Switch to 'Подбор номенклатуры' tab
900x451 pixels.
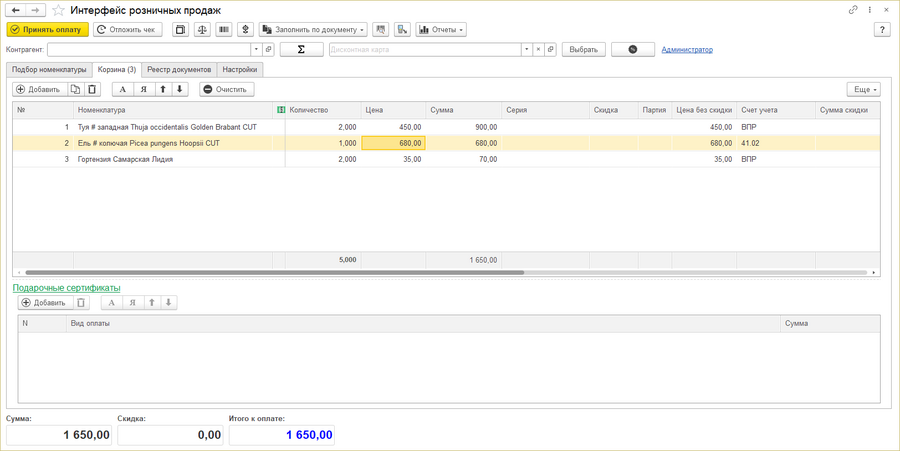[49, 70]
